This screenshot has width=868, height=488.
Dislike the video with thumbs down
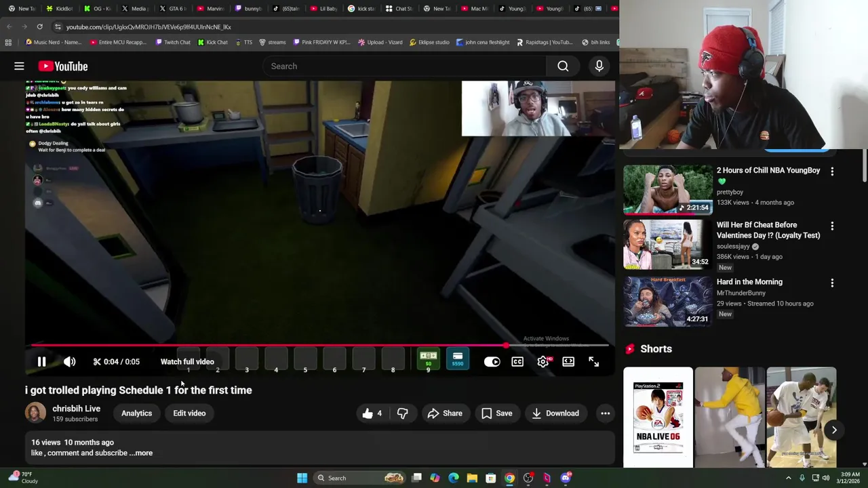pyautogui.click(x=402, y=413)
